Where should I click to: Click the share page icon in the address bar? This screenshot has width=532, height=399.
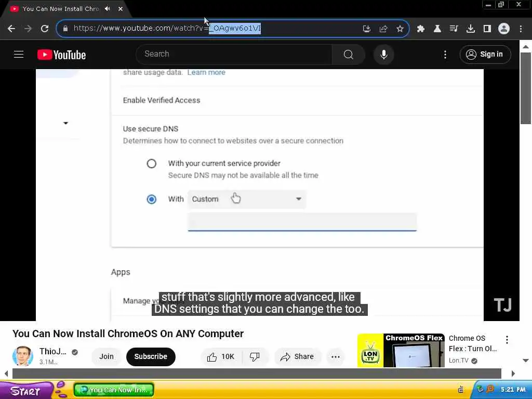point(383,29)
